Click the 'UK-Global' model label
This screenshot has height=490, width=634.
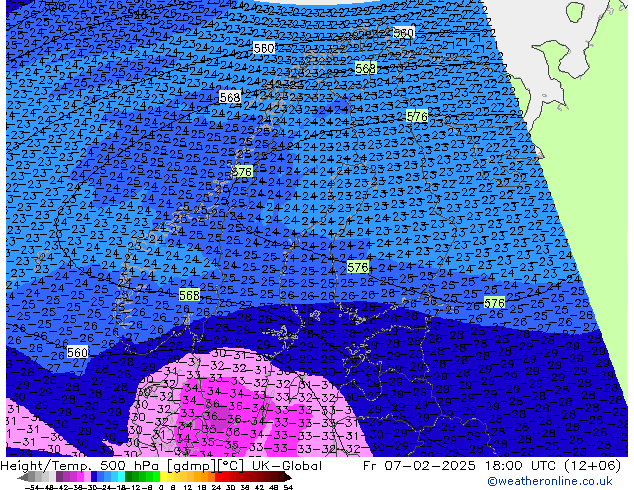pyautogui.click(x=287, y=466)
